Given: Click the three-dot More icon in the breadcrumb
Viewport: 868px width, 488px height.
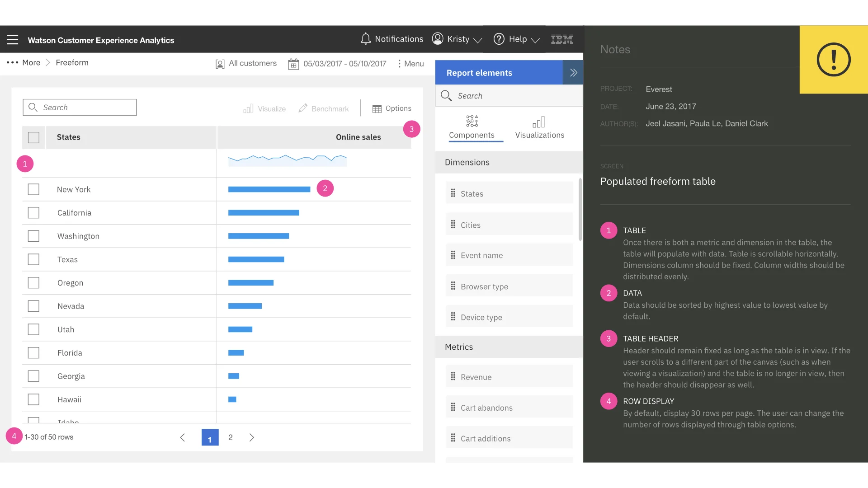Looking at the screenshot, I should pos(12,63).
